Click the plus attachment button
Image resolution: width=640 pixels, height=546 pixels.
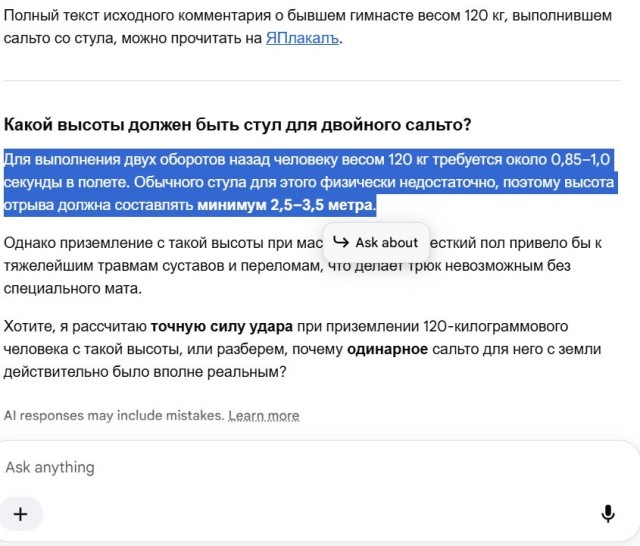pos(20,514)
